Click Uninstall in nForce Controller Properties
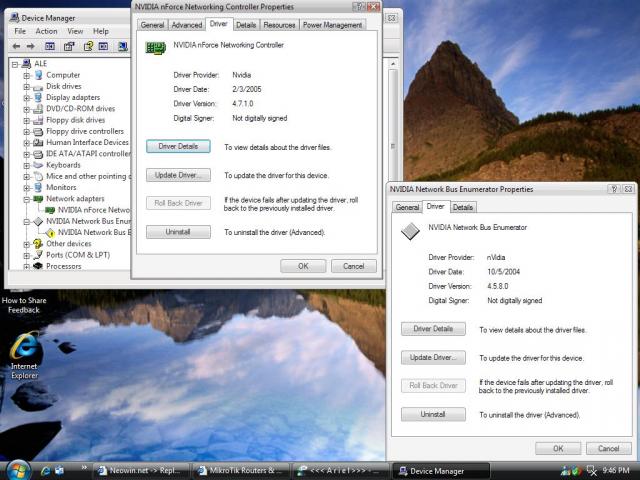 click(x=178, y=232)
